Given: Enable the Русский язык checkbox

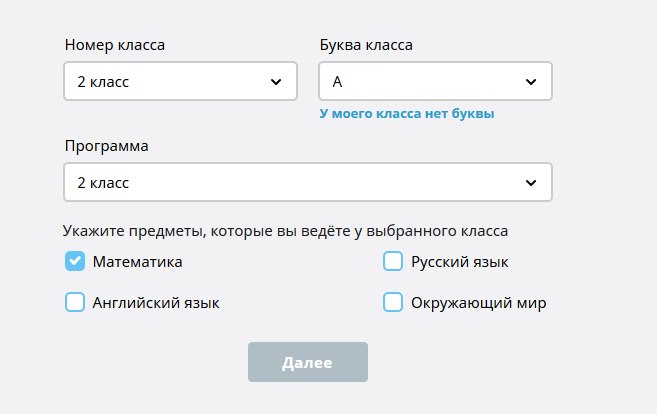Looking at the screenshot, I should tap(393, 262).
